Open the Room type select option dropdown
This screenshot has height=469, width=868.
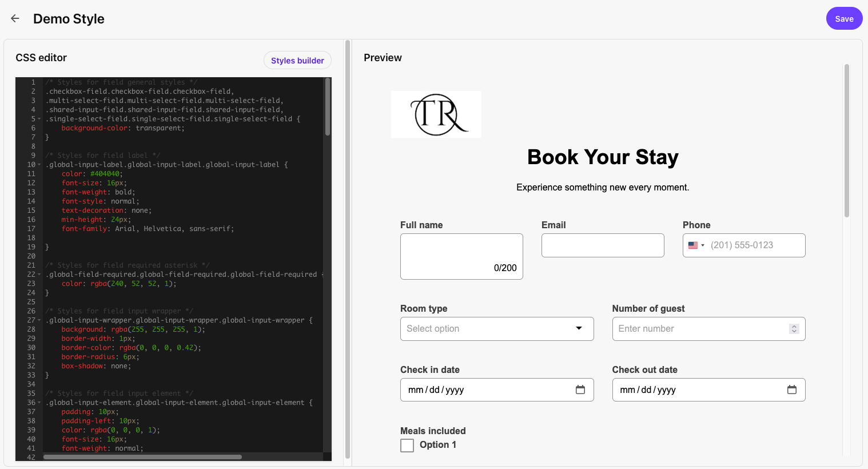click(496, 328)
